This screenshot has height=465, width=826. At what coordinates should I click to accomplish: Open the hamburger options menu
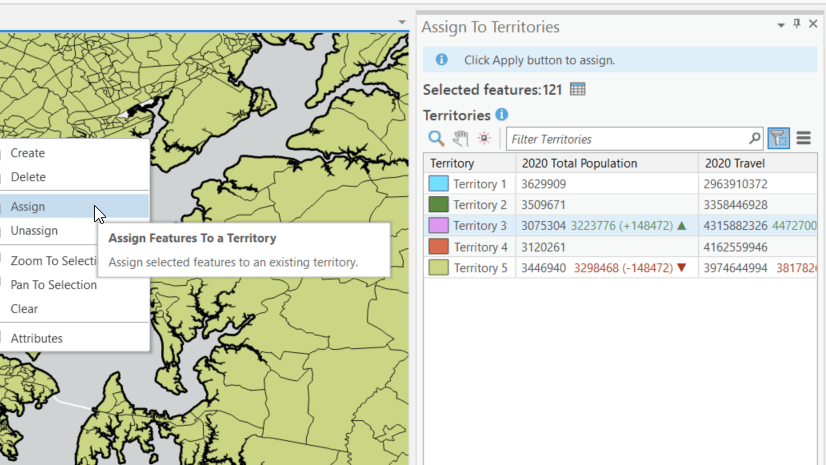pos(803,139)
